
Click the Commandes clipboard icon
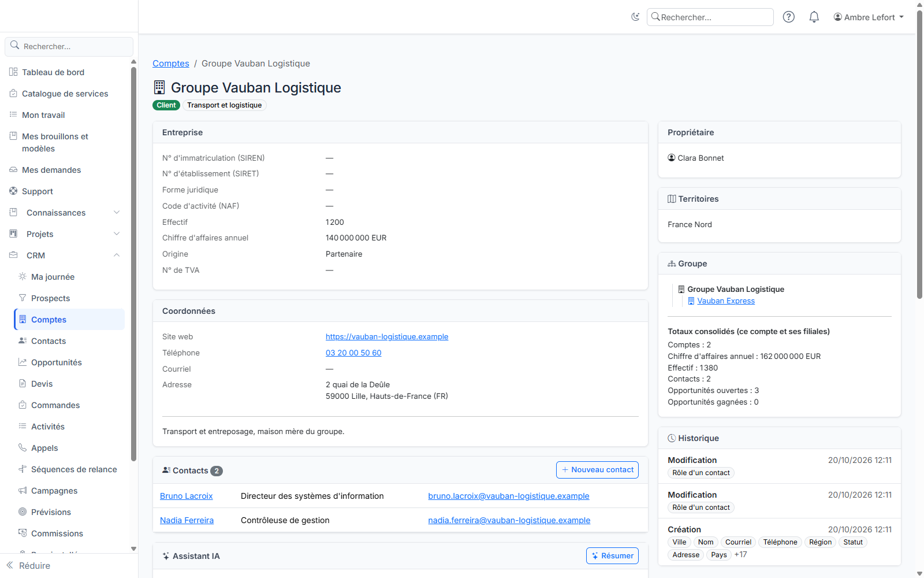click(23, 405)
